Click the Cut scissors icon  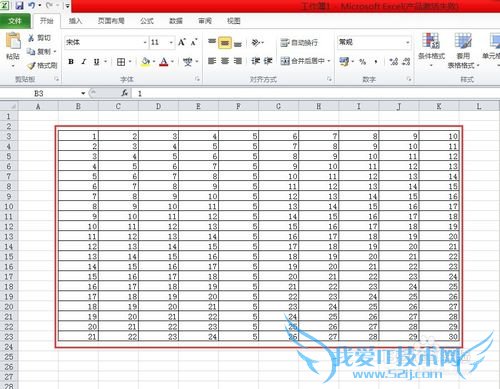(x=31, y=38)
